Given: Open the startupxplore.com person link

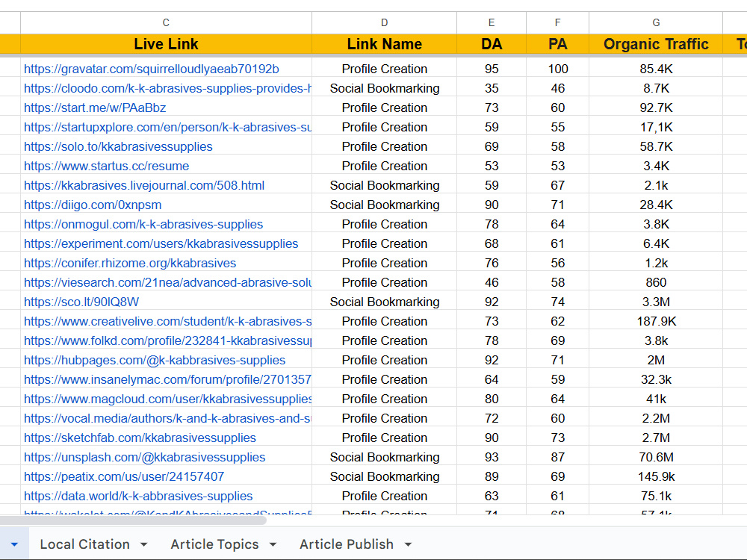Looking at the screenshot, I should point(167,128).
